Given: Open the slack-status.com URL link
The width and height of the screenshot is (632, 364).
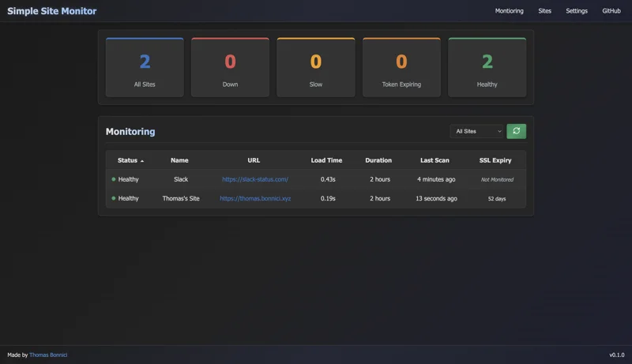Looking at the screenshot, I should click(x=255, y=179).
